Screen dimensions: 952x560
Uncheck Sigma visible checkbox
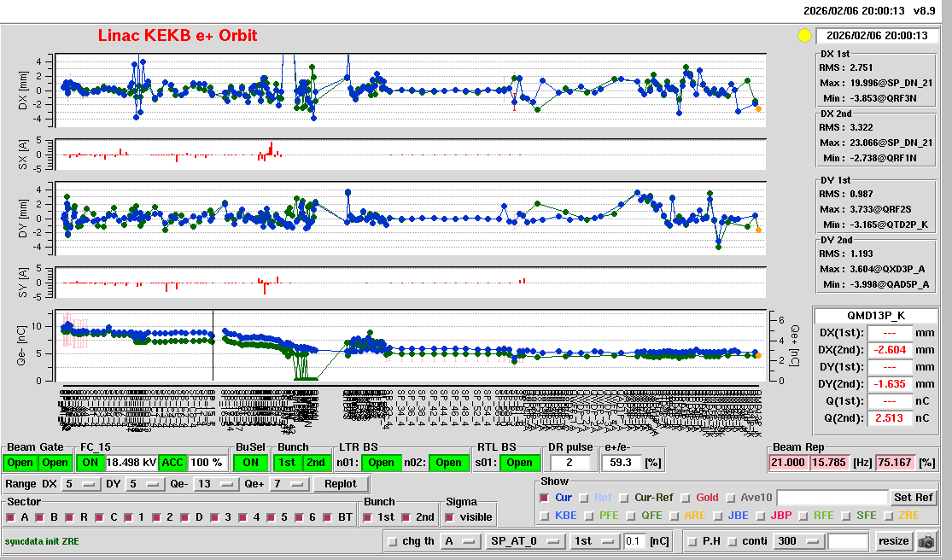(x=451, y=517)
